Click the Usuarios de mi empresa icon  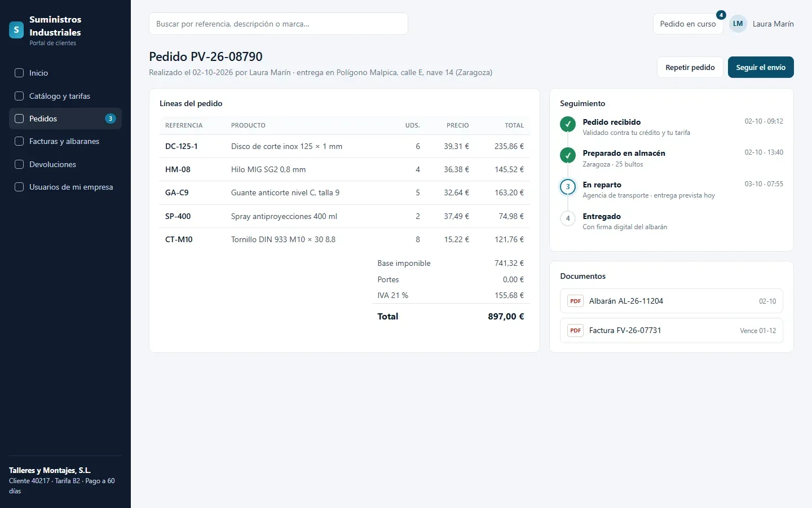pyautogui.click(x=19, y=187)
